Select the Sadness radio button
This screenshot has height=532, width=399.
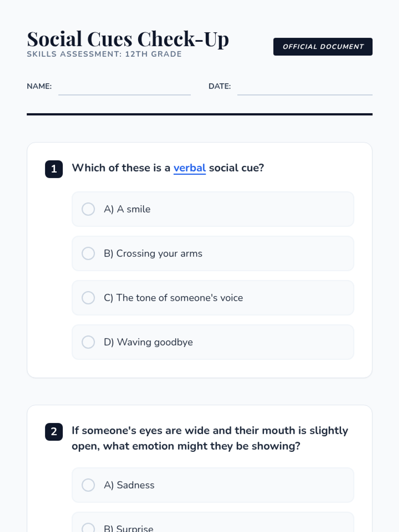click(x=88, y=485)
